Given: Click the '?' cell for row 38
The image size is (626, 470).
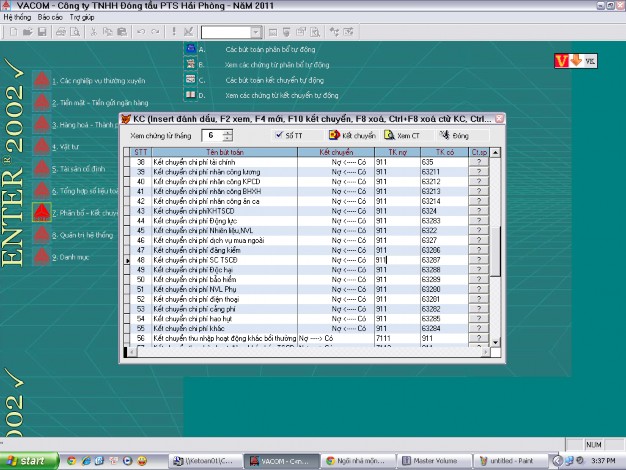Looking at the screenshot, I should point(478,162).
